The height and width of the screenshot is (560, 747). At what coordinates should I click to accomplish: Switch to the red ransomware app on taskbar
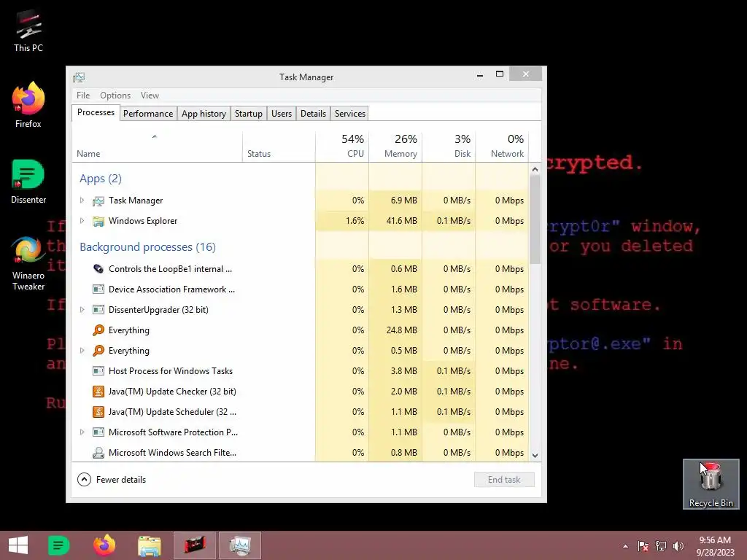[x=195, y=545]
